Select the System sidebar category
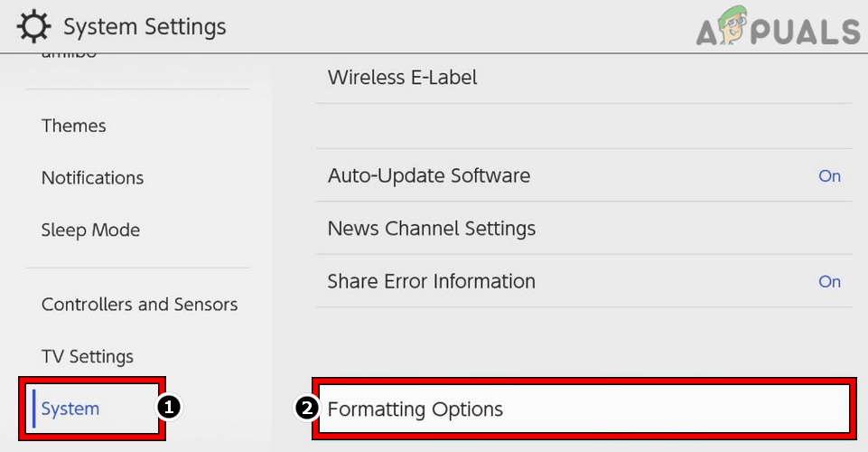This screenshot has height=452, width=868. 70,409
